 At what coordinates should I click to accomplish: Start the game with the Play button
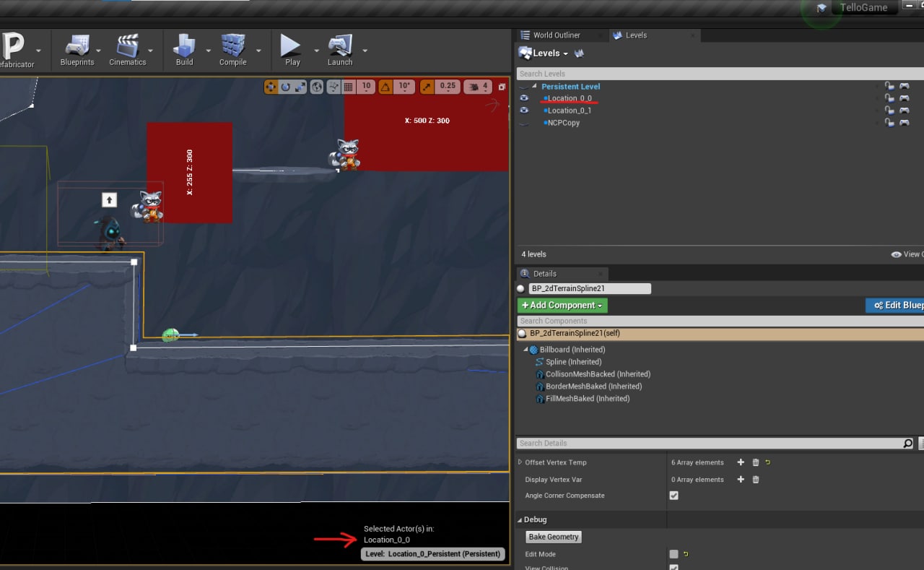(292, 50)
